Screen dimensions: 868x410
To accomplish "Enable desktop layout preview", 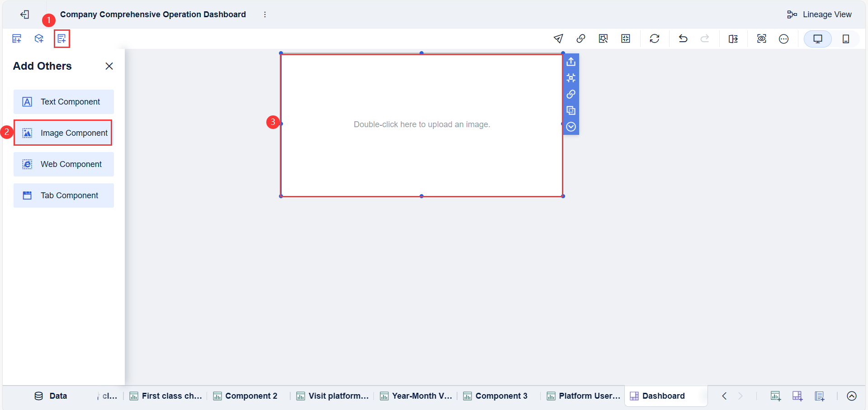I will tap(818, 39).
